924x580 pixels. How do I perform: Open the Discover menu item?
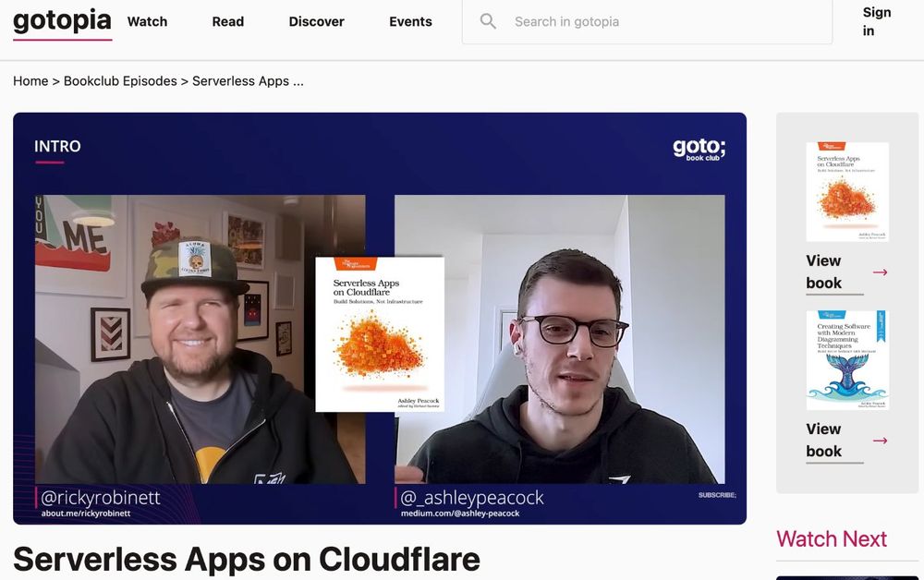pyautogui.click(x=316, y=22)
